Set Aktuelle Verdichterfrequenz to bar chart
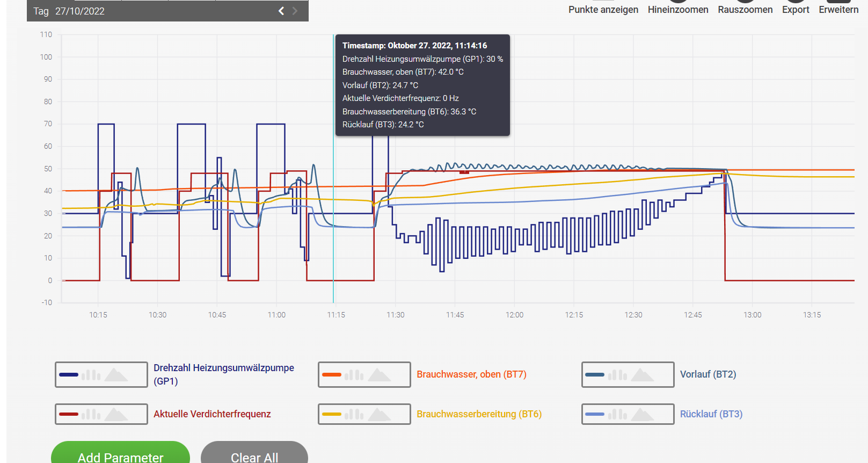The height and width of the screenshot is (463, 868). (x=91, y=414)
